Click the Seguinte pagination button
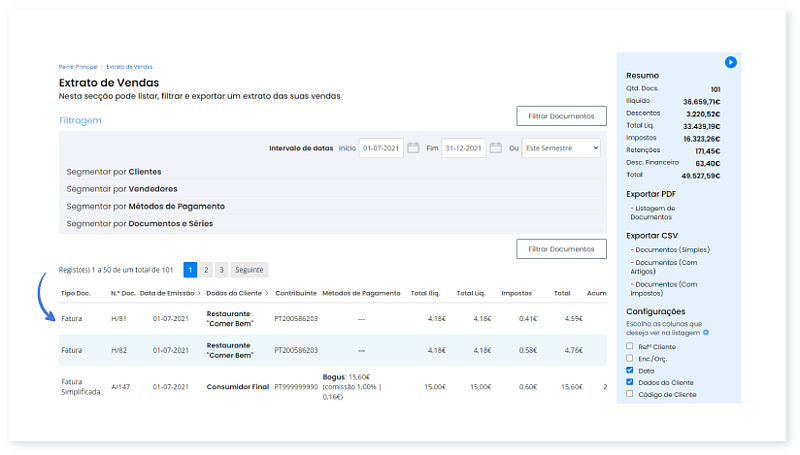 (249, 270)
